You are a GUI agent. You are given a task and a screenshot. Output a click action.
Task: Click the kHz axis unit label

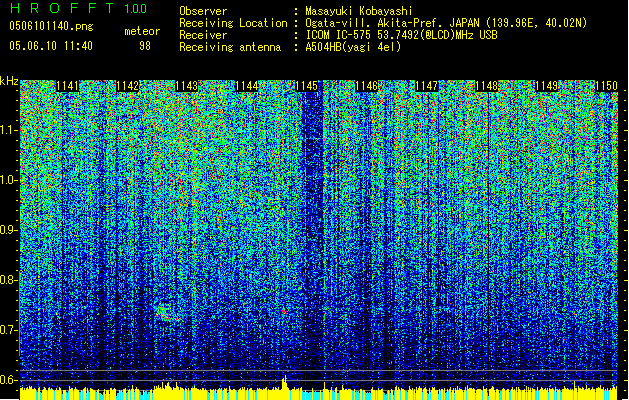(x=9, y=81)
